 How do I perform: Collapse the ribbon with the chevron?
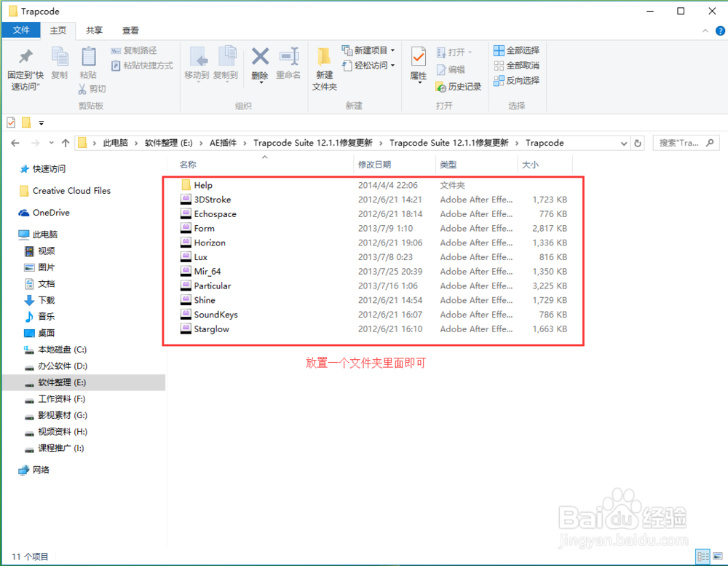705,31
